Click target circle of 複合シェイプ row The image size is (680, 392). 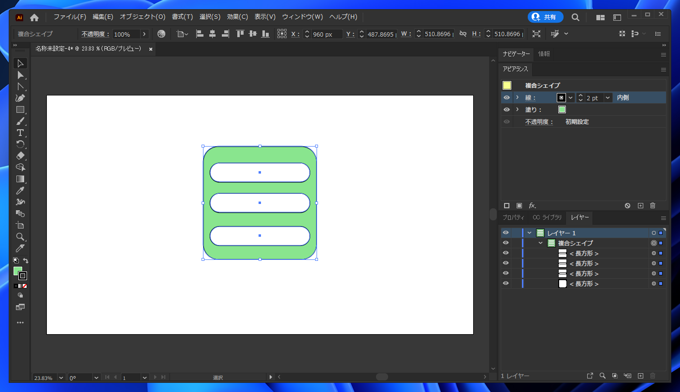(x=654, y=243)
